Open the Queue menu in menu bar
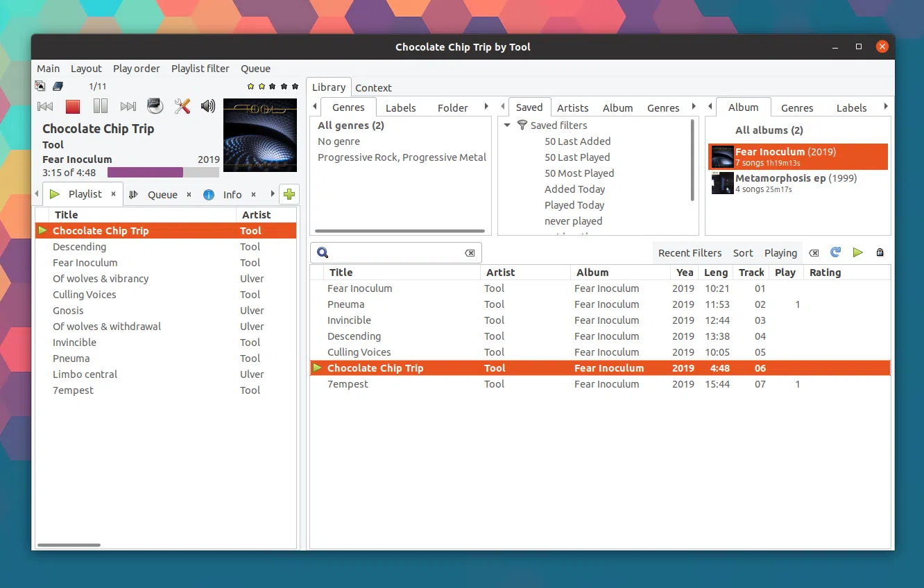 coord(255,69)
